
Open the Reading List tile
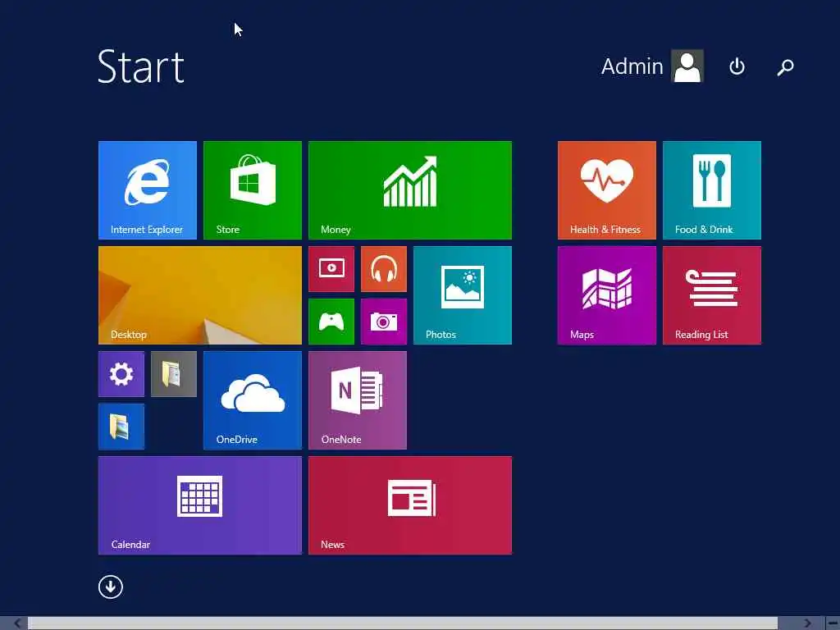tap(711, 295)
